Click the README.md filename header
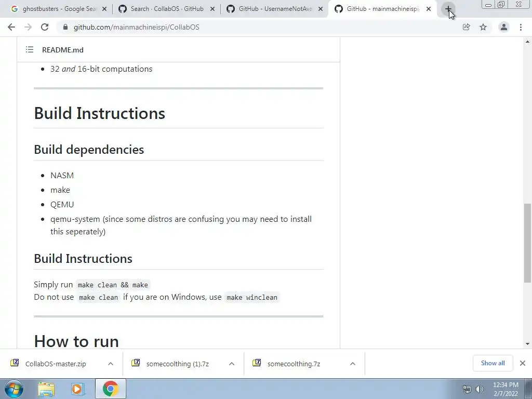The width and height of the screenshot is (532, 399). (63, 50)
